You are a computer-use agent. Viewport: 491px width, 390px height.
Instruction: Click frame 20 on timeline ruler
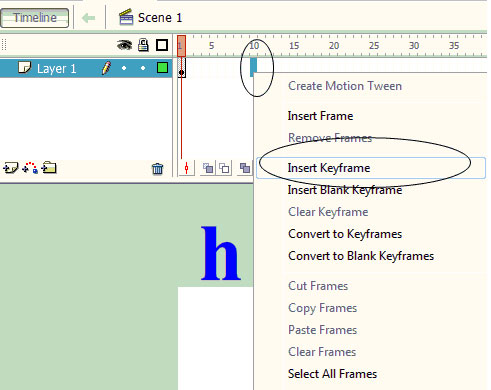tap(334, 46)
